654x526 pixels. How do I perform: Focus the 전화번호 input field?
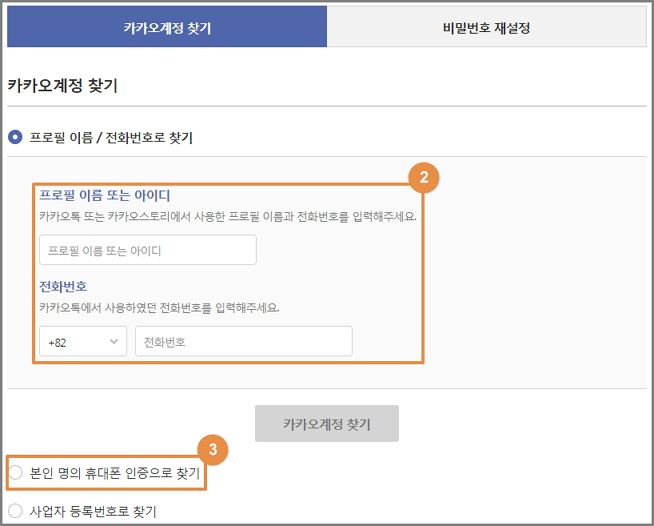(244, 342)
